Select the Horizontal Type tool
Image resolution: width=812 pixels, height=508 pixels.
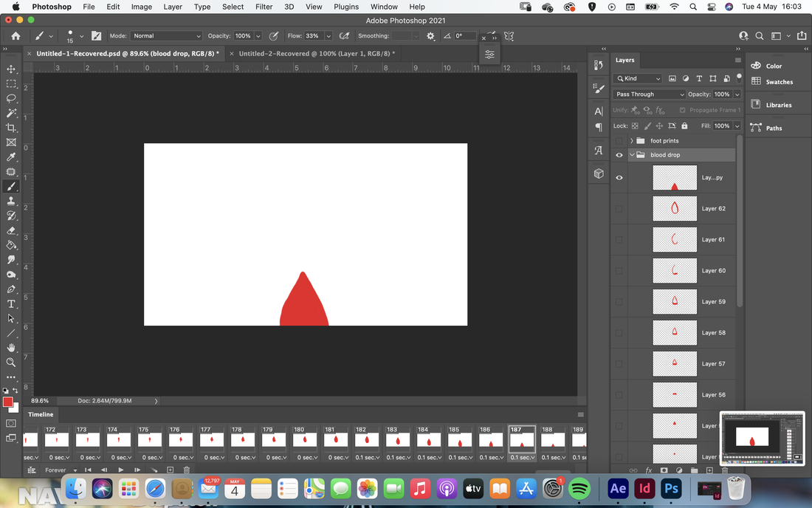click(11, 304)
